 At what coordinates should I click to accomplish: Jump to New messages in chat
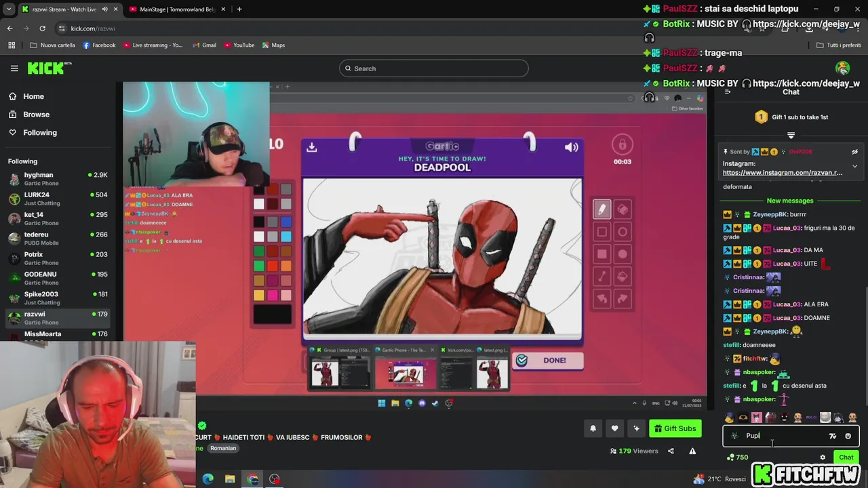790,201
